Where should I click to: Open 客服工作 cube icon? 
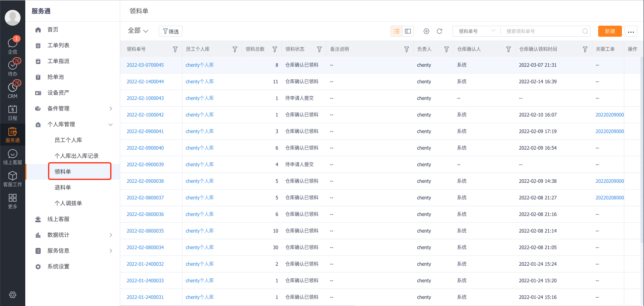click(13, 178)
